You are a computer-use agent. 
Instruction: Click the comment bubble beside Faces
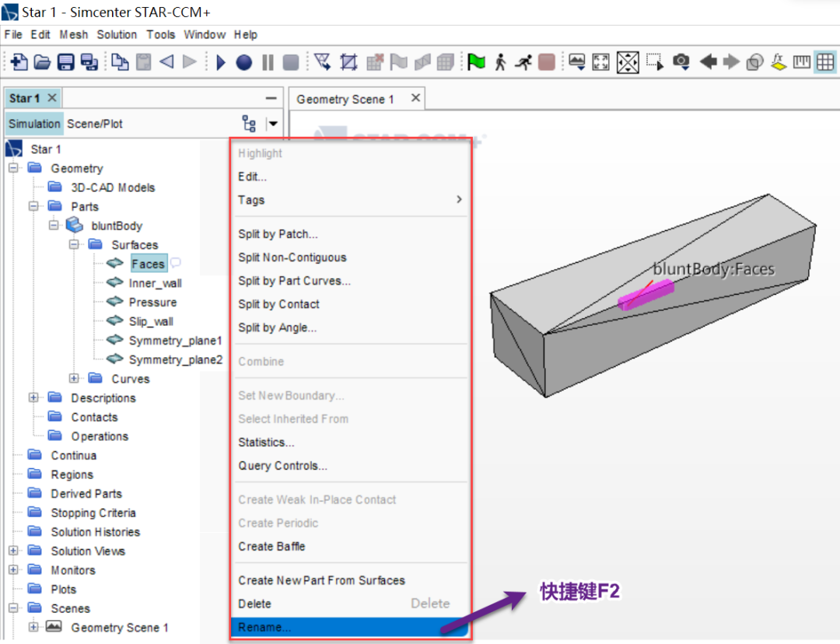[x=175, y=263]
